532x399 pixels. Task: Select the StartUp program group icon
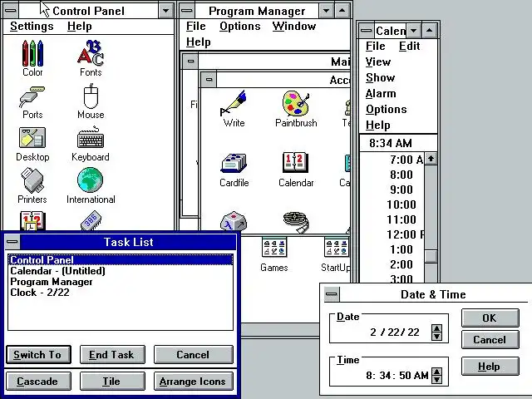336,254
